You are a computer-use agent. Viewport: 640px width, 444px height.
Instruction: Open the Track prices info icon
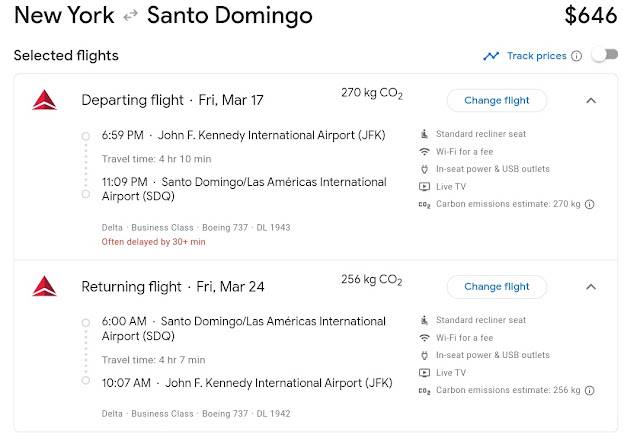576,56
